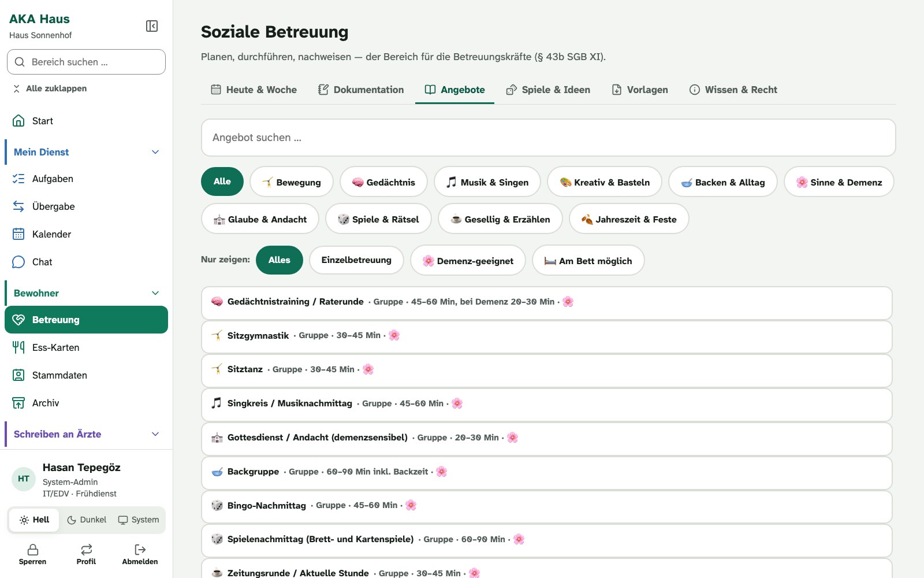Filter by Am Bett möglich

588,260
